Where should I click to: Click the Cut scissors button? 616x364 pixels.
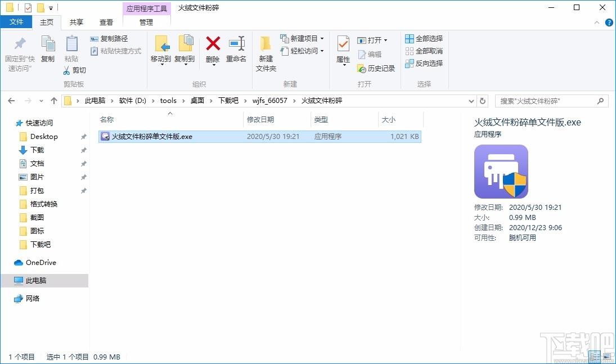(75, 70)
